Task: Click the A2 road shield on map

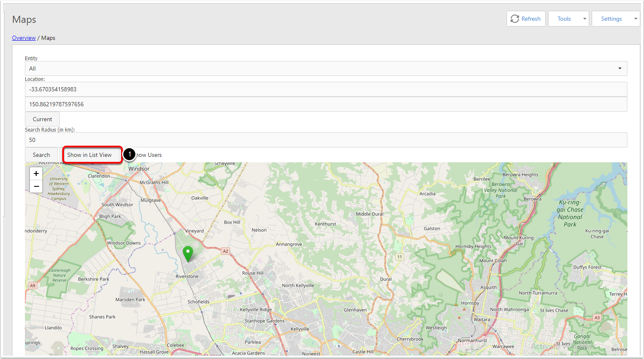Action: [x=225, y=251]
